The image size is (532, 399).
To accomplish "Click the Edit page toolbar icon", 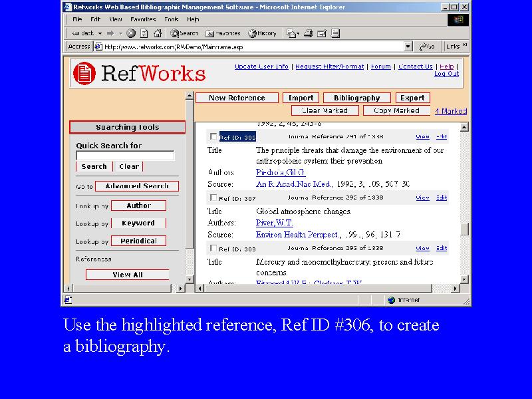I will [x=321, y=33].
